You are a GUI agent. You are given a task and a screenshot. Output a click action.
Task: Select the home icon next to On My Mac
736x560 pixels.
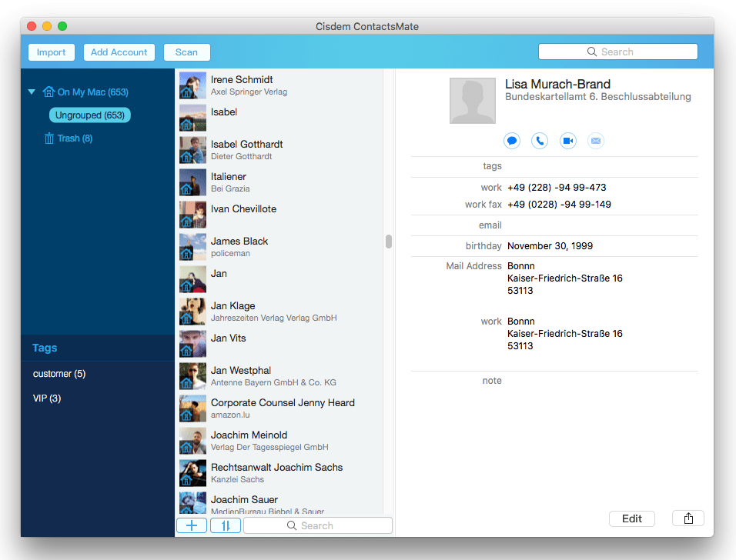(x=50, y=92)
